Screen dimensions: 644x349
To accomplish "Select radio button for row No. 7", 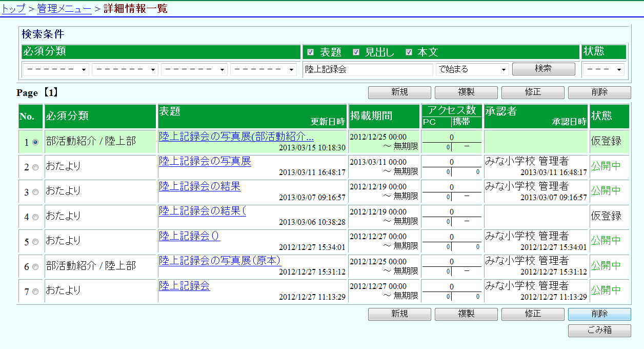I will pos(35,292).
